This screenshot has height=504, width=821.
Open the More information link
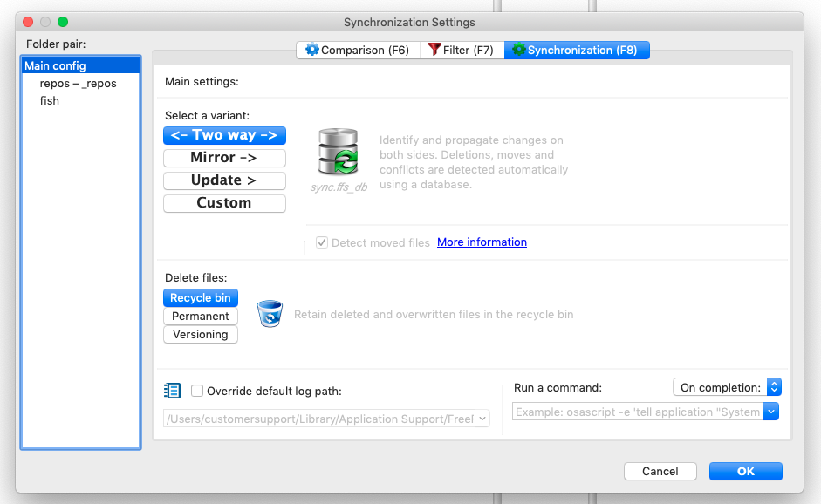click(x=482, y=242)
